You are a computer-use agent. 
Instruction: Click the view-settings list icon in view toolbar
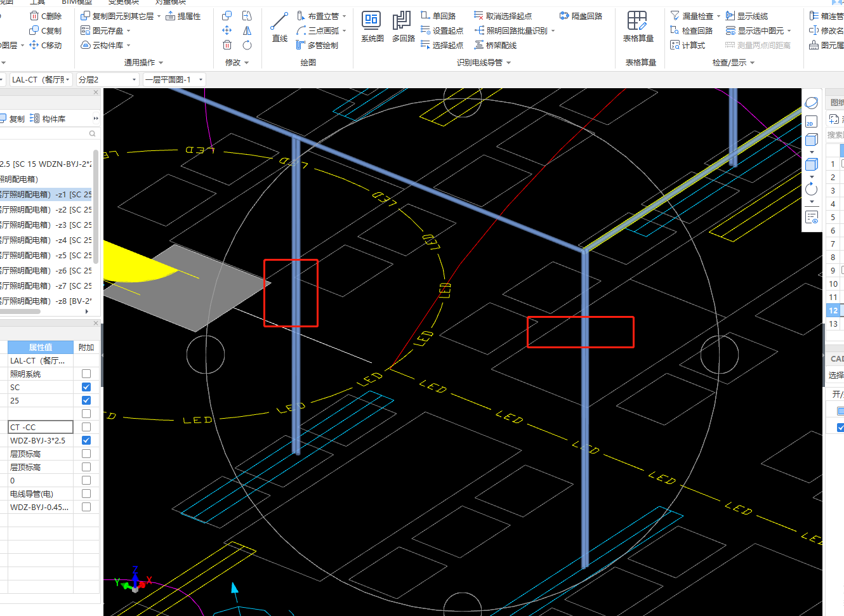coord(811,218)
